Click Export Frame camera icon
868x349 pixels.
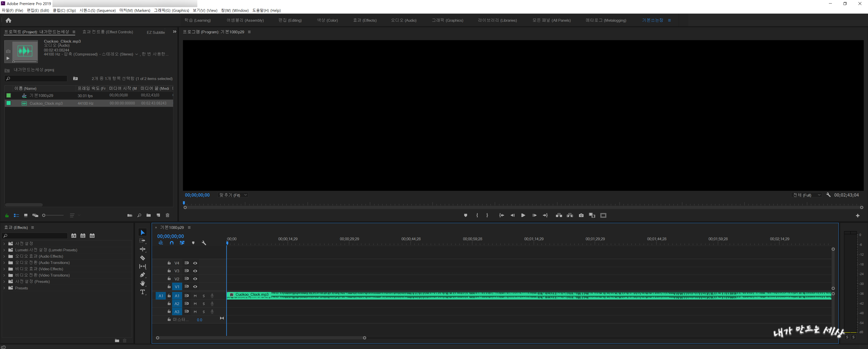581,216
